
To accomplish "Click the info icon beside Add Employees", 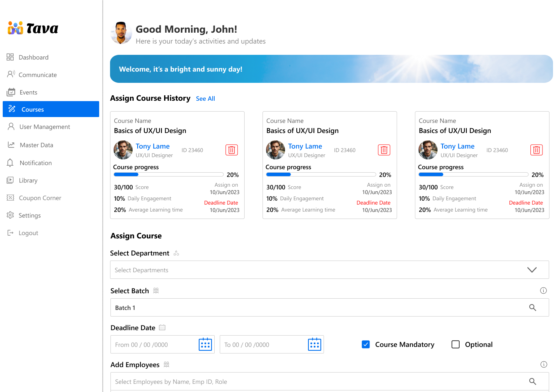I will click(543, 364).
